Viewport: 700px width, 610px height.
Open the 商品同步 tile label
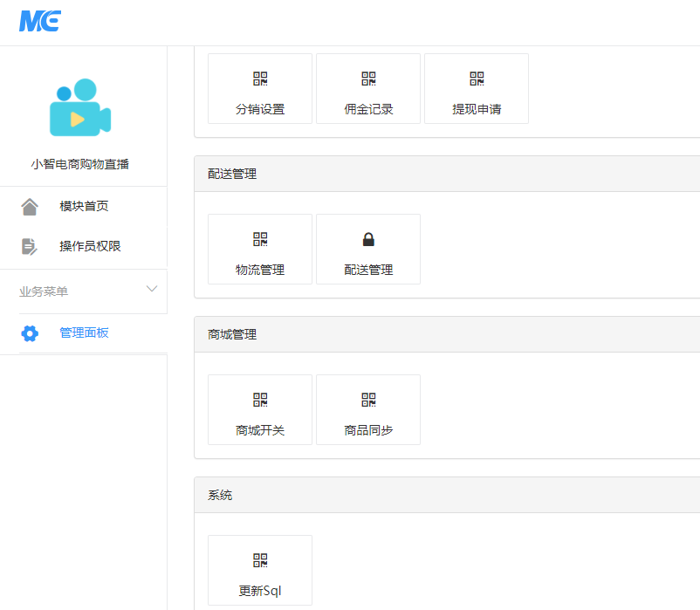(368, 430)
